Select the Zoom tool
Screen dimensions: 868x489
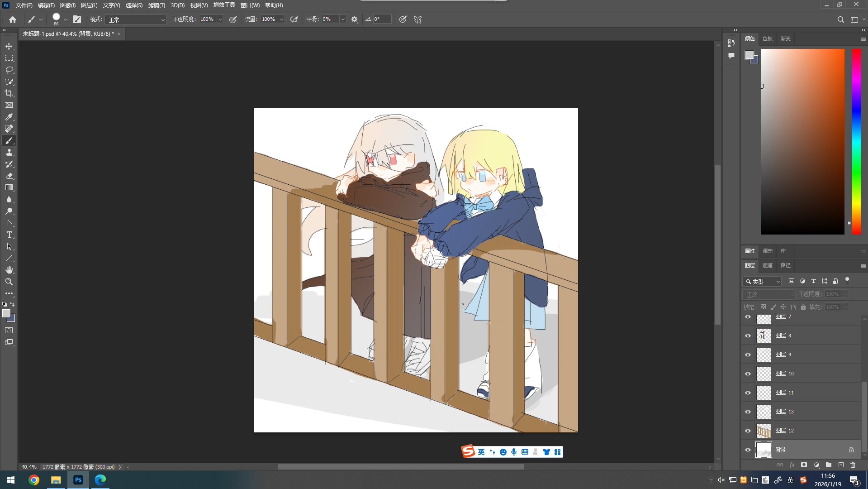tap(9, 282)
